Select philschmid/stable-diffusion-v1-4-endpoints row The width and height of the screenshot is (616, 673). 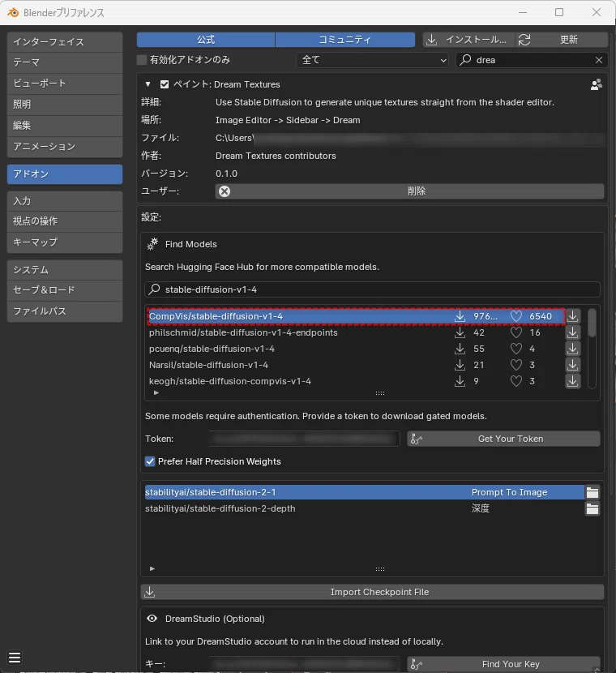click(x=356, y=332)
